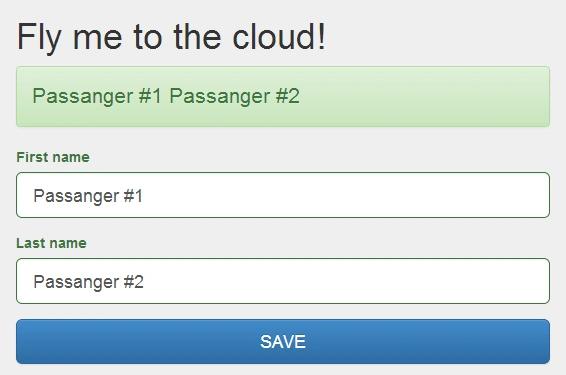The image size is (566, 375).
Task: Click the green success alert box
Action: (283, 96)
